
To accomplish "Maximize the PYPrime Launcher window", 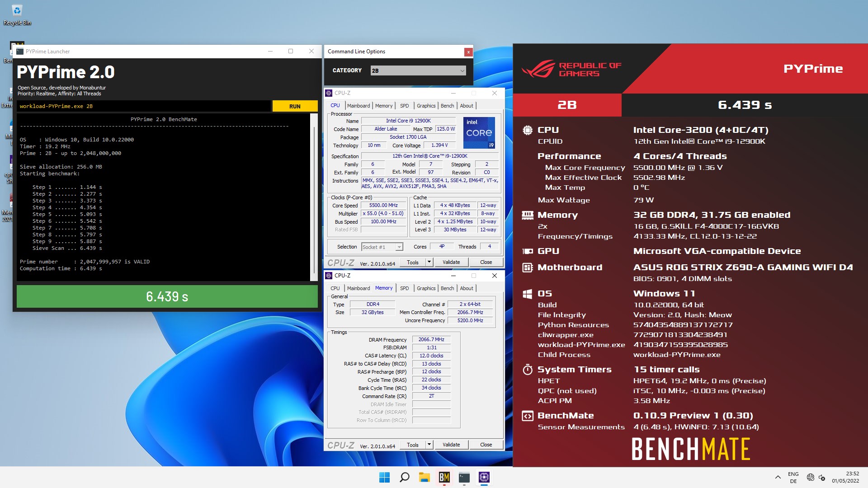I will 291,51.
